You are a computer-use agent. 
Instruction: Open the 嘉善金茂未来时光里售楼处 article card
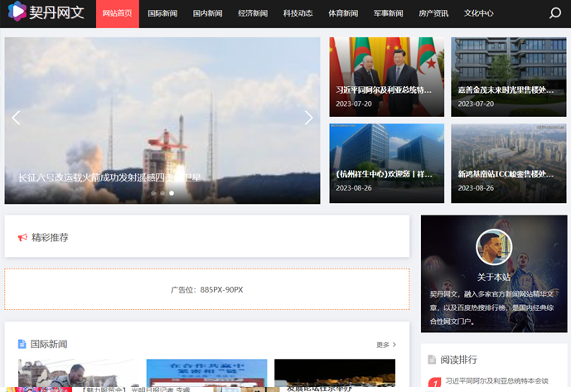[x=508, y=76]
